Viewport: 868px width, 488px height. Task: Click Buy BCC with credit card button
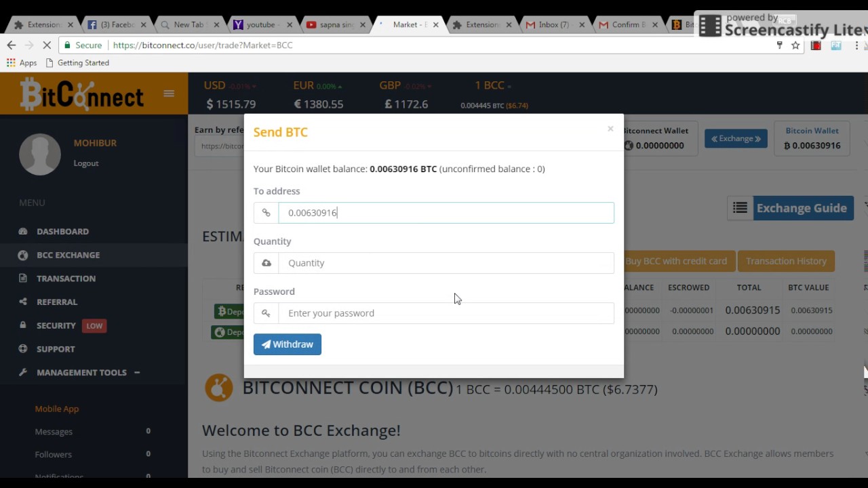(x=676, y=261)
